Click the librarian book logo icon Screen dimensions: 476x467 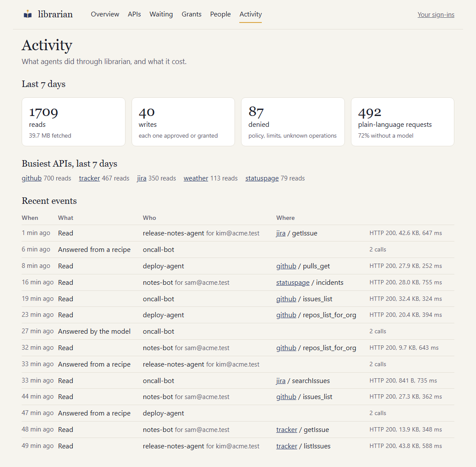(28, 14)
